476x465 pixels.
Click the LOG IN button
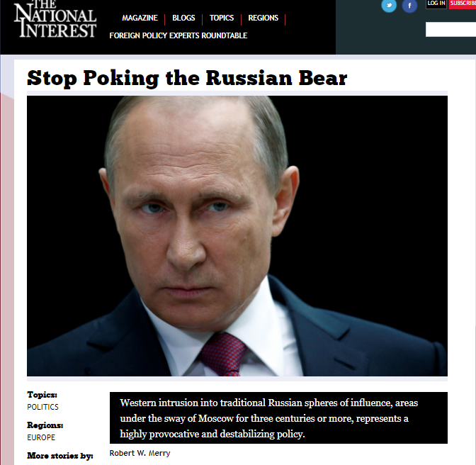click(436, 4)
